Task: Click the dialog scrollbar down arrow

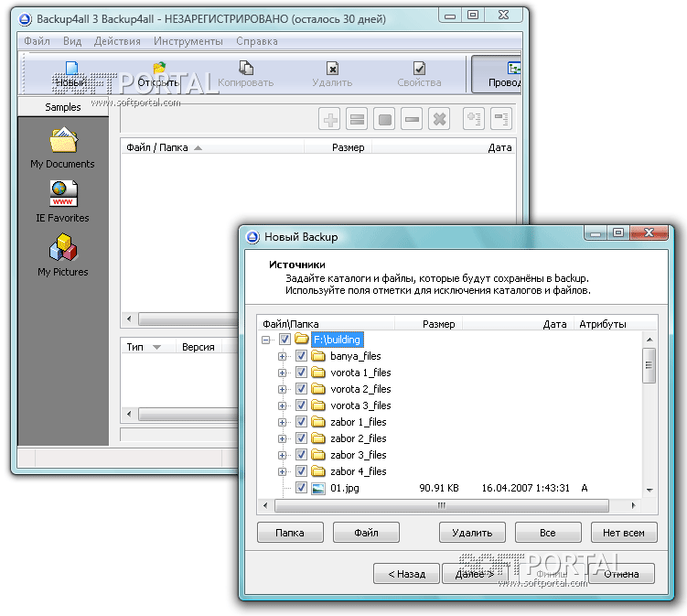Action: 649,490
